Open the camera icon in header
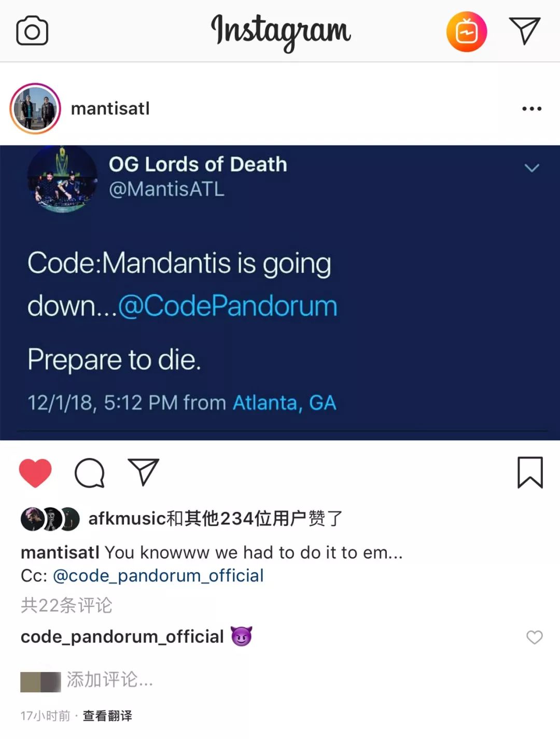The image size is (560, 739). [32, 31]
